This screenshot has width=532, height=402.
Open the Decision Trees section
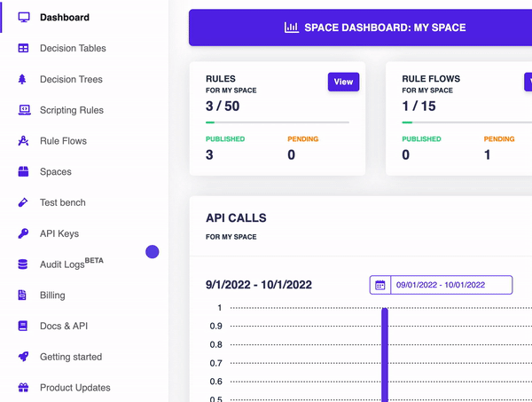click(71, 79)
